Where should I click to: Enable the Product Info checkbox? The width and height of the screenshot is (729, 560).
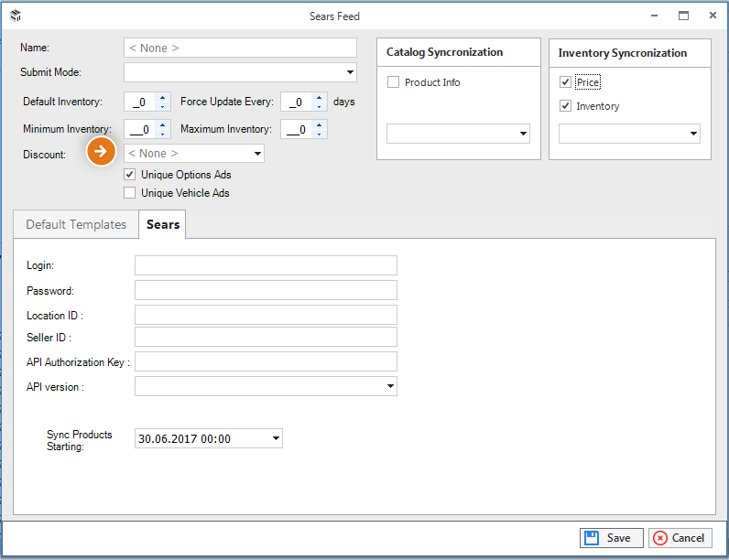(393, 82)
